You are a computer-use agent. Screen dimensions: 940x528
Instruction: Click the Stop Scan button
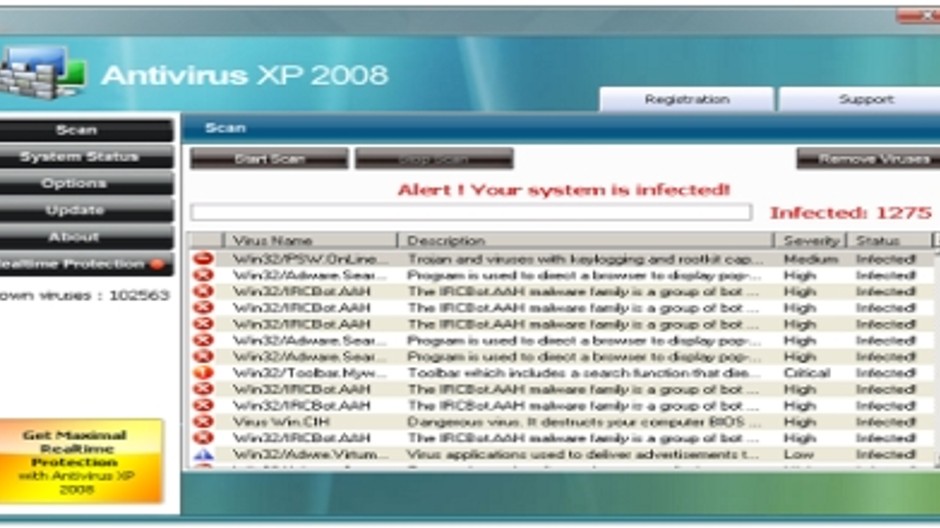pyautogui.click(x=434, y=159)
